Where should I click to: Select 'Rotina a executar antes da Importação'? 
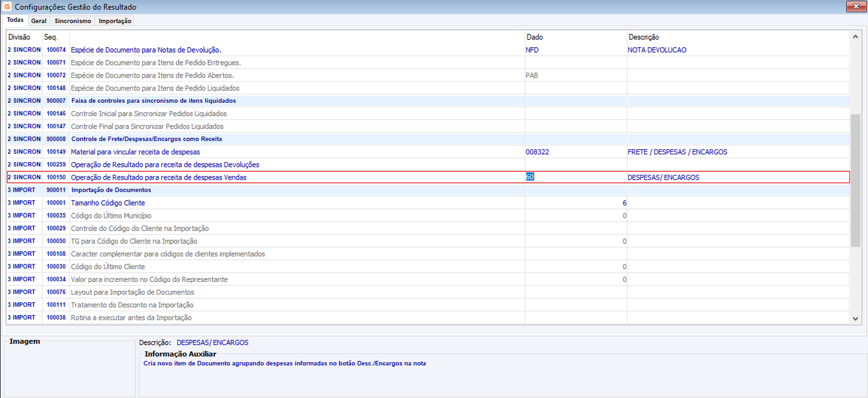428,317
